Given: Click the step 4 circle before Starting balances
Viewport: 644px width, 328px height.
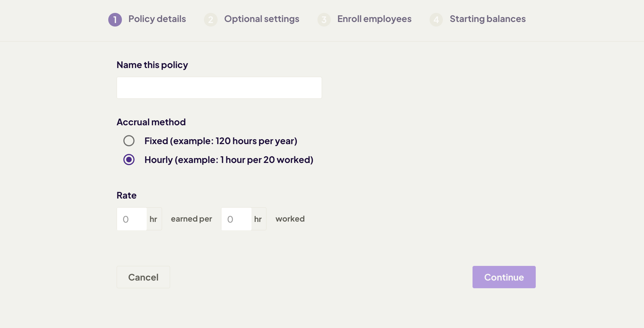Looking at the screenshot, I should pos(436,20).
